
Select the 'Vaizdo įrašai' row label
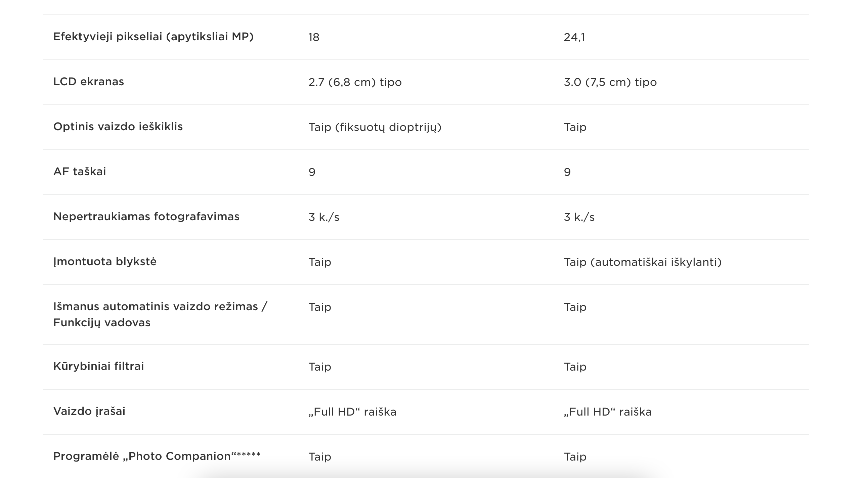tap(89, 411)
